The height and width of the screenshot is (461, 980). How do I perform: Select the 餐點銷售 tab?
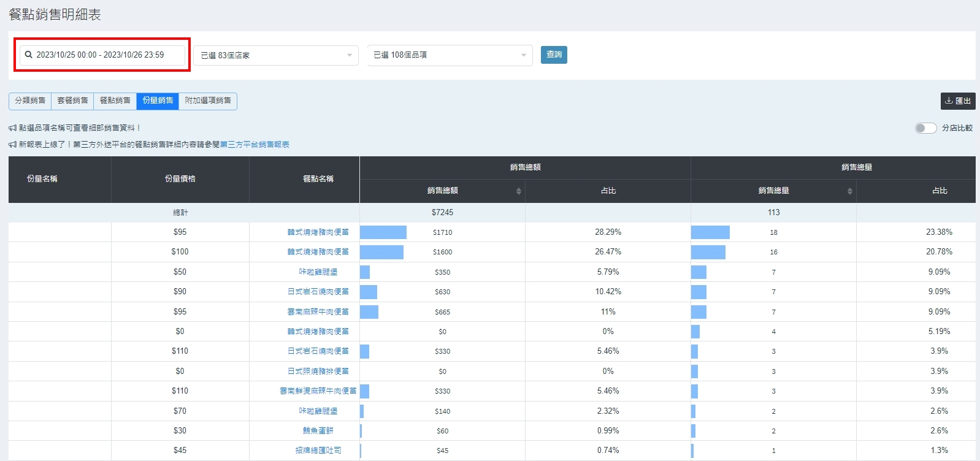click(115, 101)
